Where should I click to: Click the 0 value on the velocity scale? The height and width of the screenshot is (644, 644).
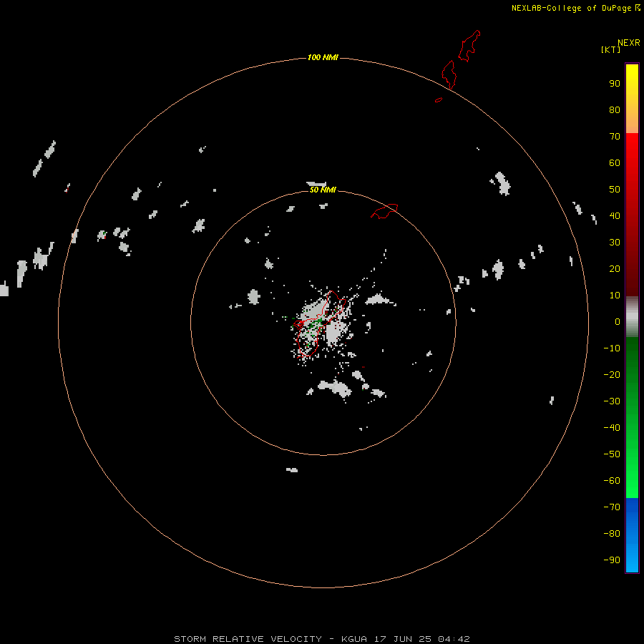(618, 322)
